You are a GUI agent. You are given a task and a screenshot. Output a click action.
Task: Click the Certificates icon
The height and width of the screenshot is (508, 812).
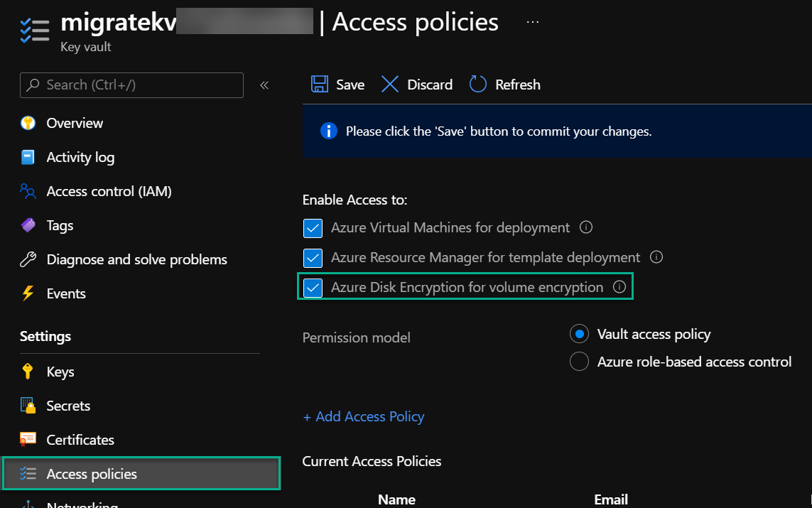pos(28,439)
